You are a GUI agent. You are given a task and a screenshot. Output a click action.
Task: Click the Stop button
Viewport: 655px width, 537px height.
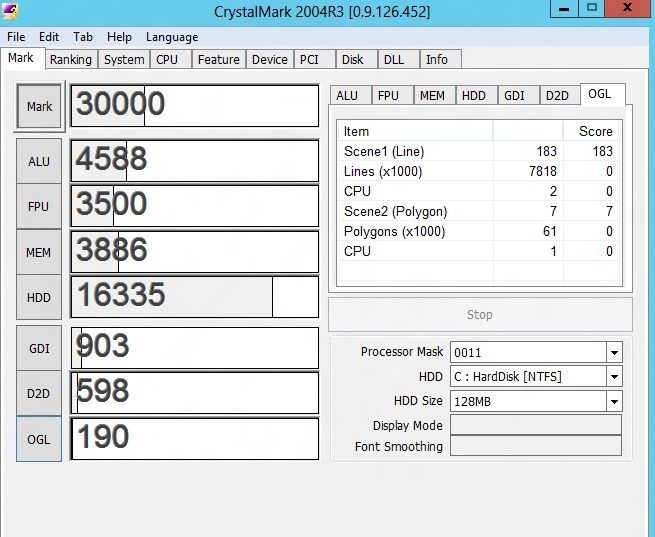pyautogui.click(x=480, y=314)
